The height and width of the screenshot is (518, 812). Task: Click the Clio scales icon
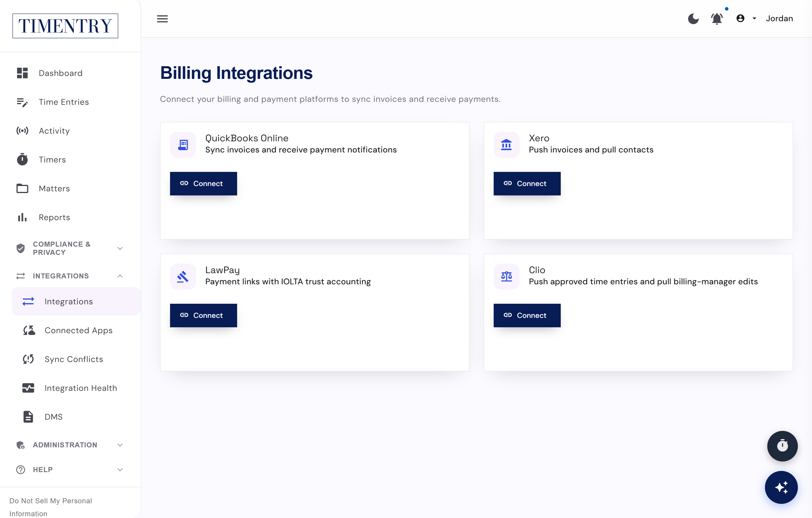click(506, 277)
